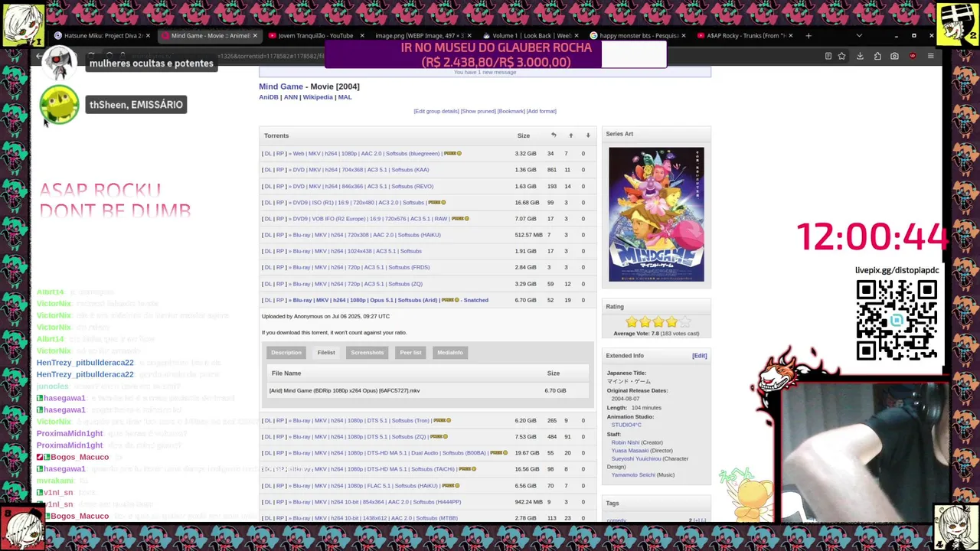Close the happy monster bts tab
This screenshot has height=551, width=980.
(x=683, y=35)
